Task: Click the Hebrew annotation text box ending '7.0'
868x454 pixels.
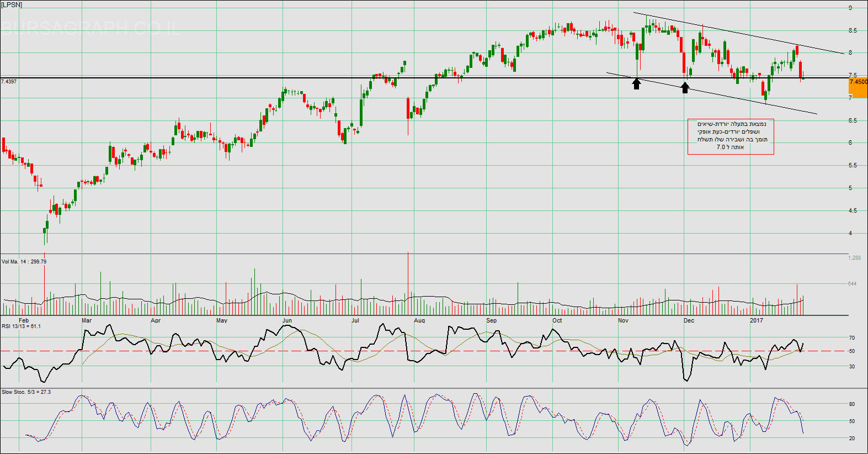Action: [x=731, y=136]
